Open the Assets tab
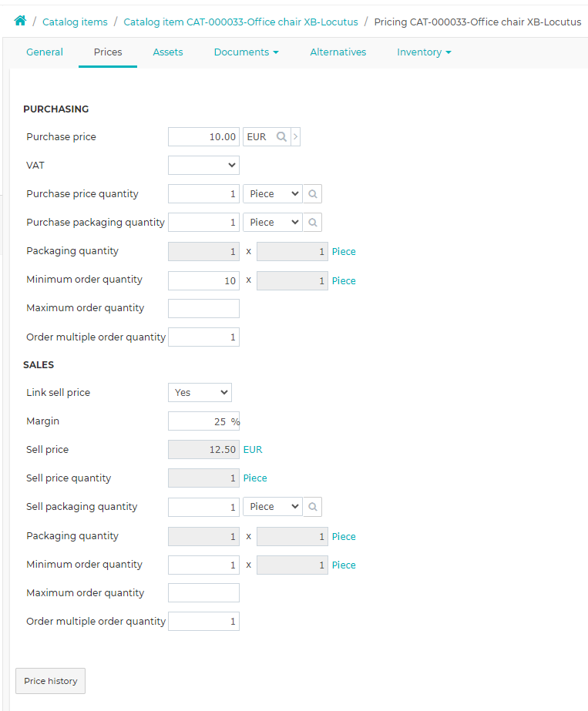 (168, 52)
